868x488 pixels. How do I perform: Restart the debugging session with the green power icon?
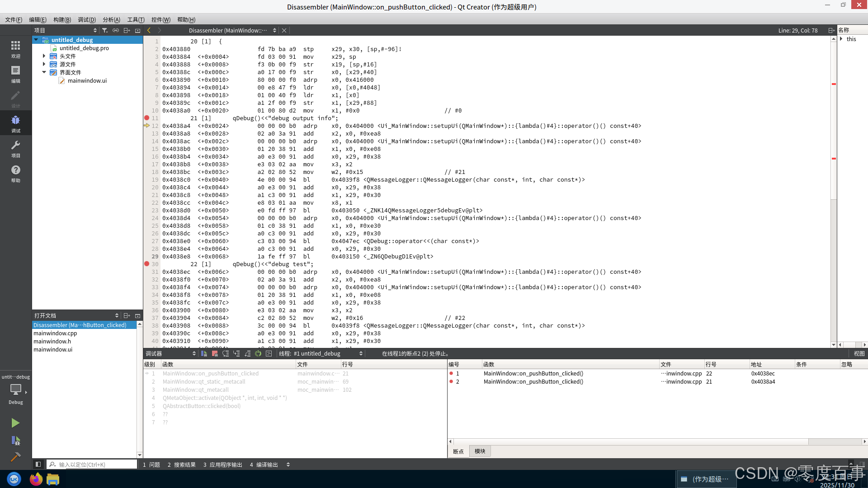(x=258, y=354)
